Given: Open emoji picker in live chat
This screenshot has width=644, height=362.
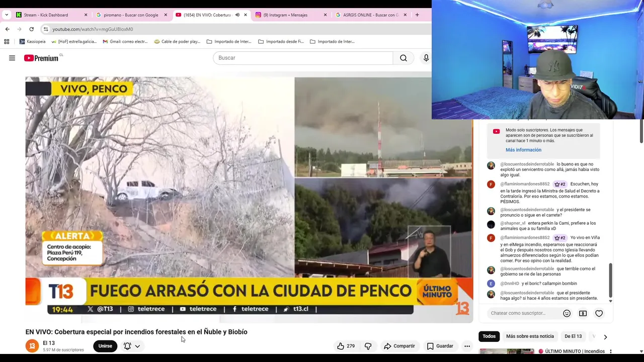Looking at the screenshot, I should pos(567,313).
